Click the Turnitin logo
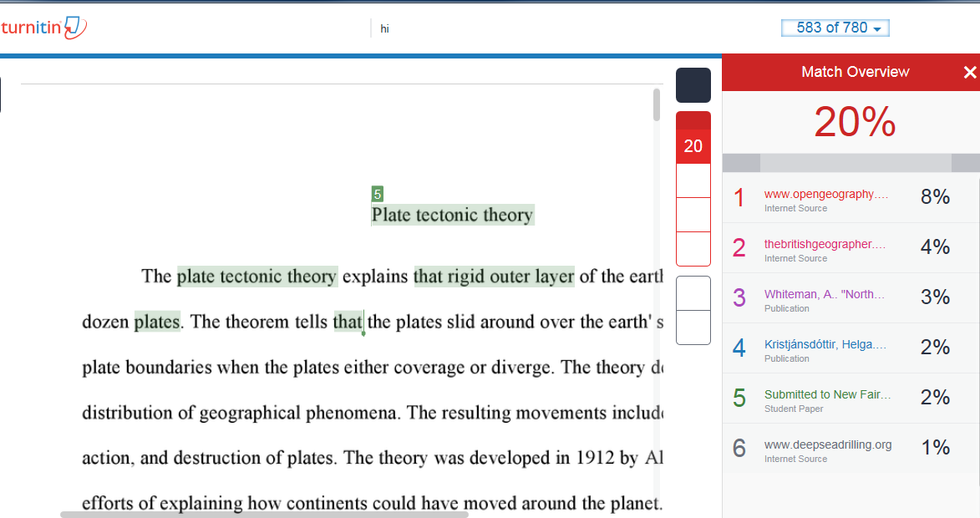This screenshot has height=518, width=980. (x=43, y=28)
